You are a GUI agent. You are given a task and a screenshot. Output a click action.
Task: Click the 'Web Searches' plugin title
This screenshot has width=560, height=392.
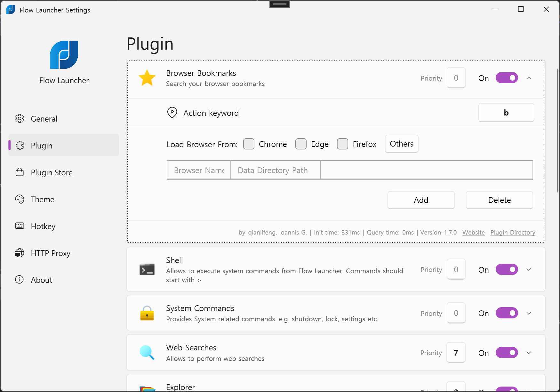[x=191, y=348]
